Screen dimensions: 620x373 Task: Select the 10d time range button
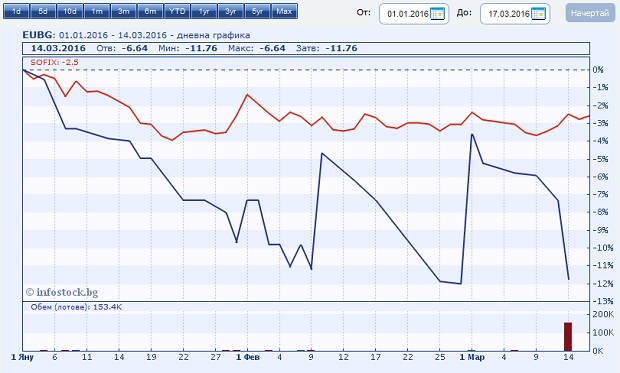(x=70, y=11)
